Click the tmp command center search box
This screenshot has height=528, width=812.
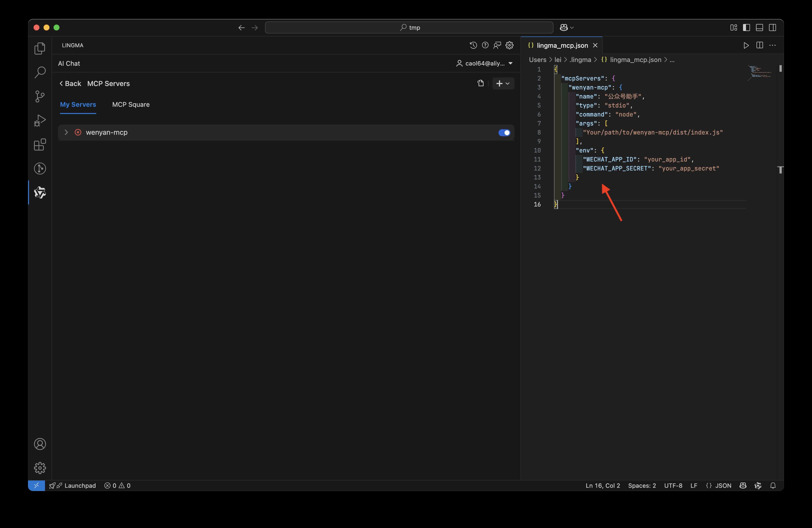[x=409, y=28]
